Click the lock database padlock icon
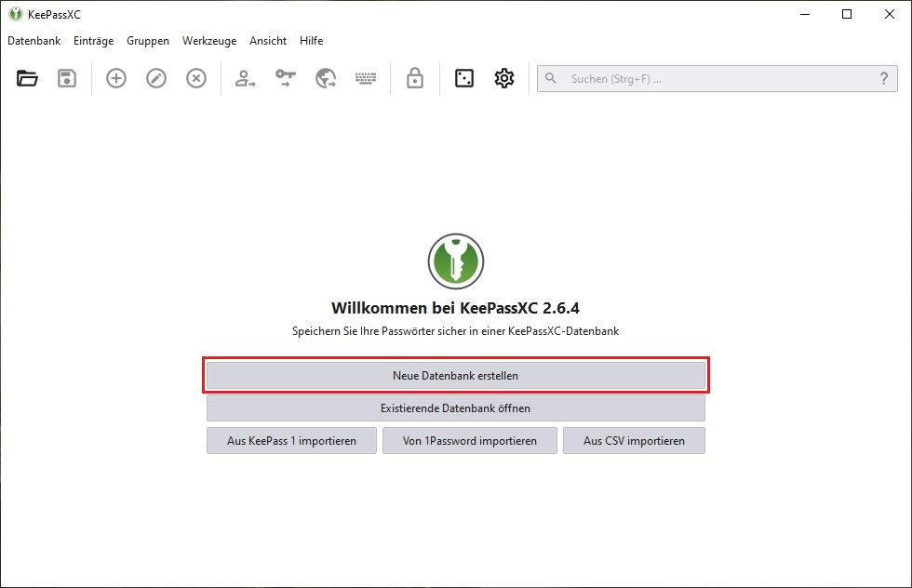Screen dimensions: 912x588 pyautogui.click(x=415, y=79)
